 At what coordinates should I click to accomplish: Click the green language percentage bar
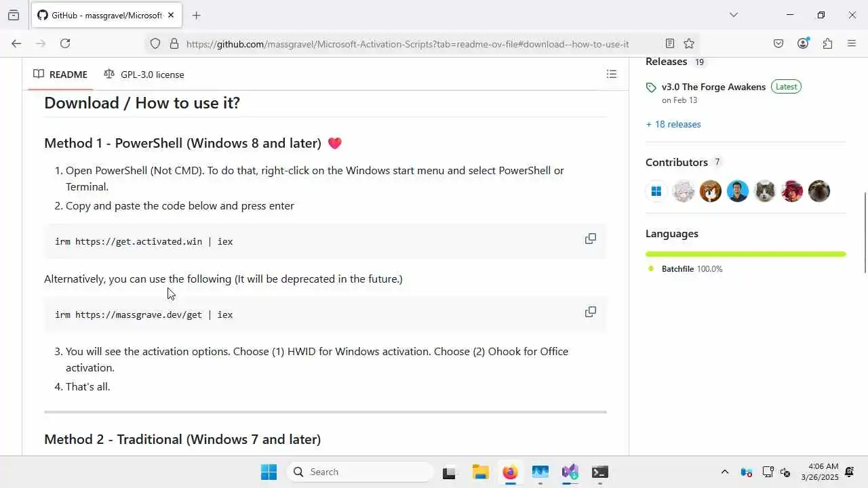point(746,254)
